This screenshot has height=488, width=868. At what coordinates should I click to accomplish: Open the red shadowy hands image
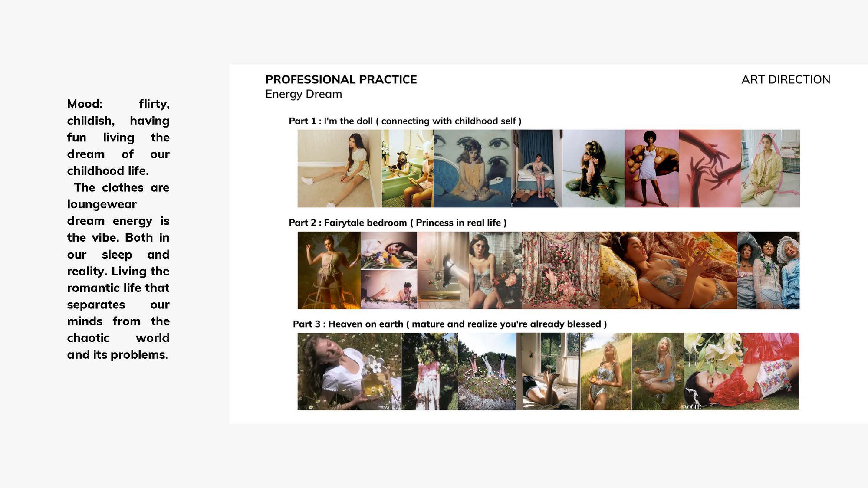(710, 168)
